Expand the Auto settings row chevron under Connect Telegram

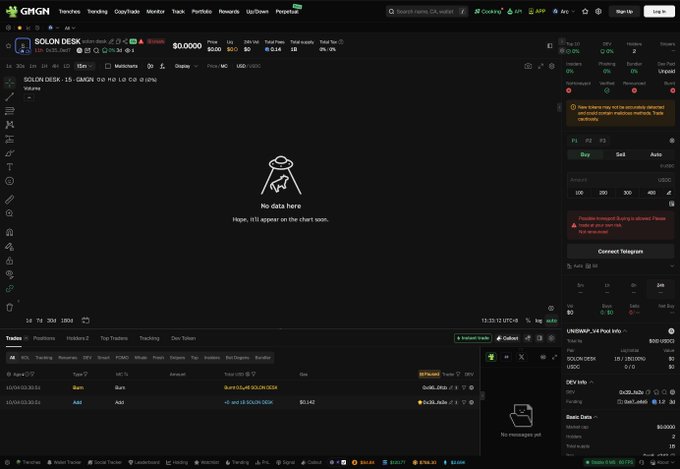coord(672,266)
